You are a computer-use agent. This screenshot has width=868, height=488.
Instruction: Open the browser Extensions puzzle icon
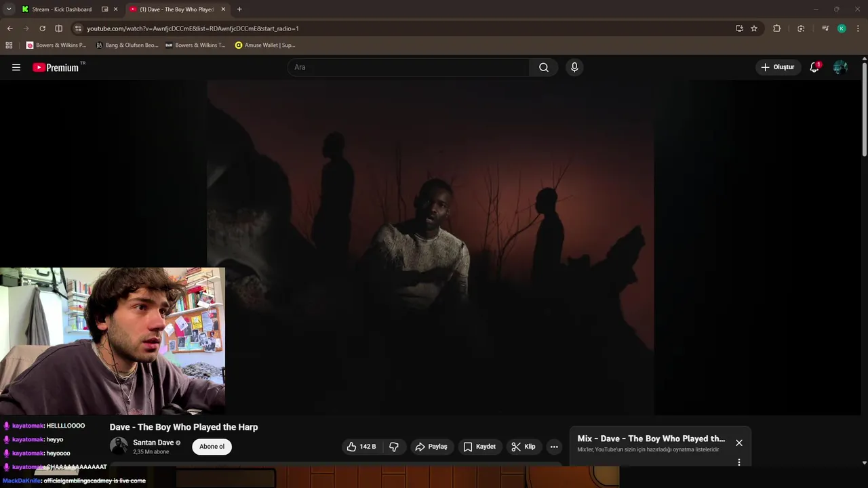click(x=777, y=28)
